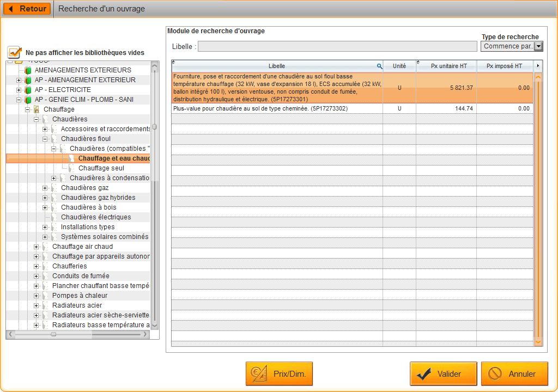Toggle 'Ne pas afficher les bibliothèques vides' checkbox

[14, 52]
